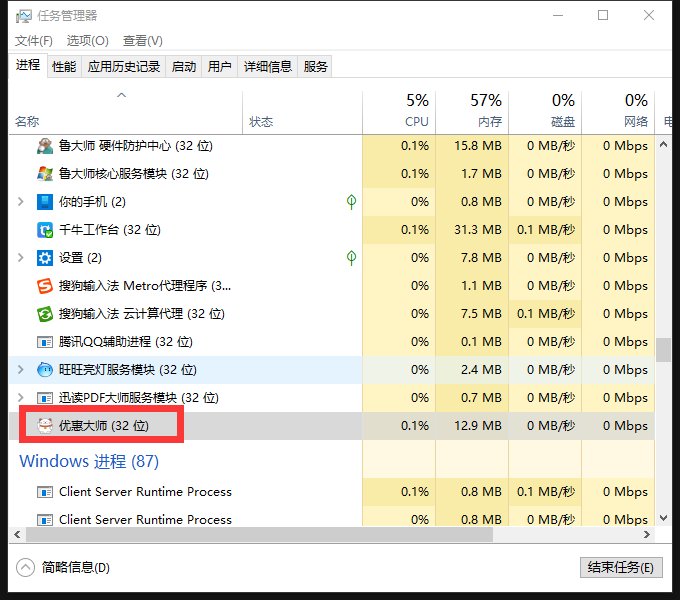
Task: Click the 设置 gear icon
Action: pyautogui.click(x=45, y=258)
